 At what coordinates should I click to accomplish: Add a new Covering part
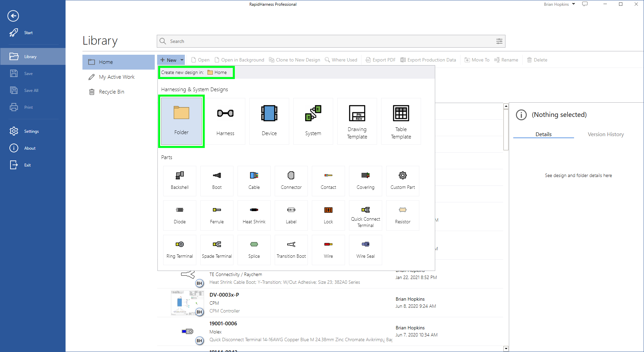click(366, 181)
